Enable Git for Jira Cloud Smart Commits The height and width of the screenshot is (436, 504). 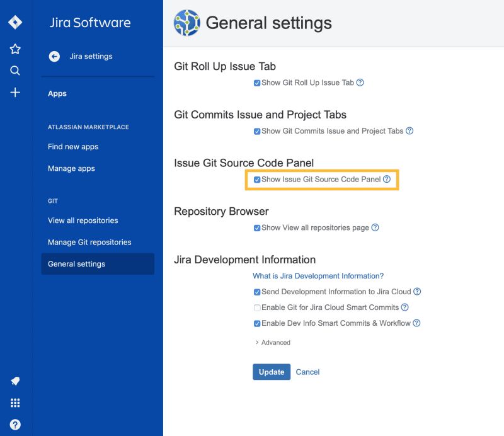[x=257, y=307]
